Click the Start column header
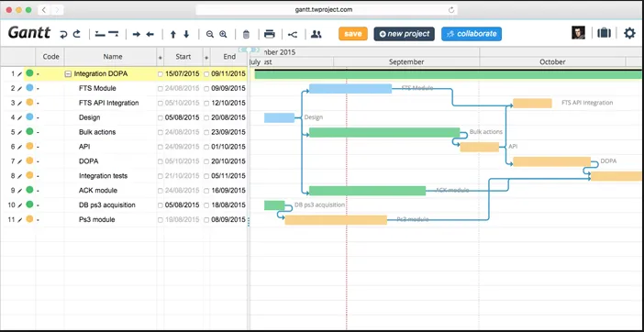644x332 pixels. 183,57
